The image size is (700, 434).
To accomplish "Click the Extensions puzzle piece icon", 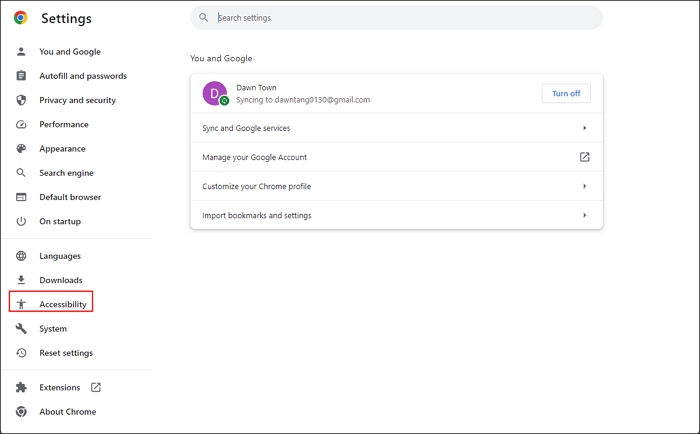I will [21, 388].
